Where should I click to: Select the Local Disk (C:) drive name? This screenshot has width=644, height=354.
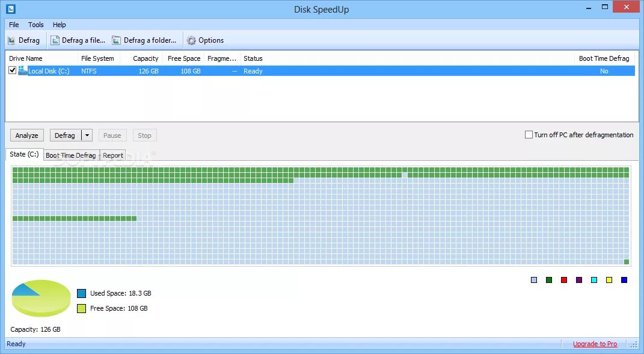click(49, 71)
